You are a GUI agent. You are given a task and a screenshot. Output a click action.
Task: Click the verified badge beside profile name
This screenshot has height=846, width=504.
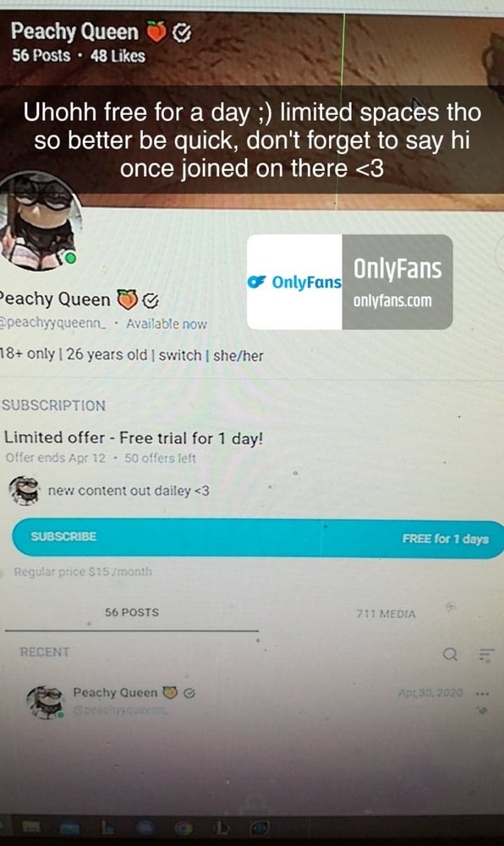pos(151,300)
